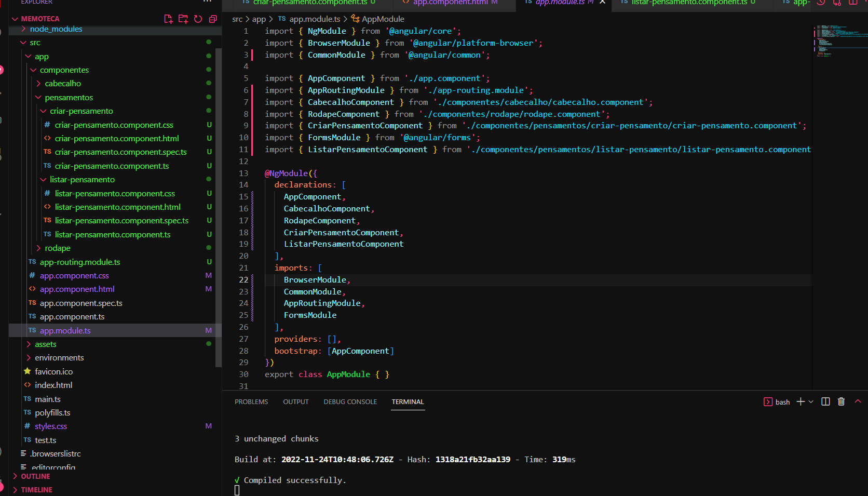Create a new file in MEMOTECA explorer
This screenshot has height=496, width=868.
point(168,19)
